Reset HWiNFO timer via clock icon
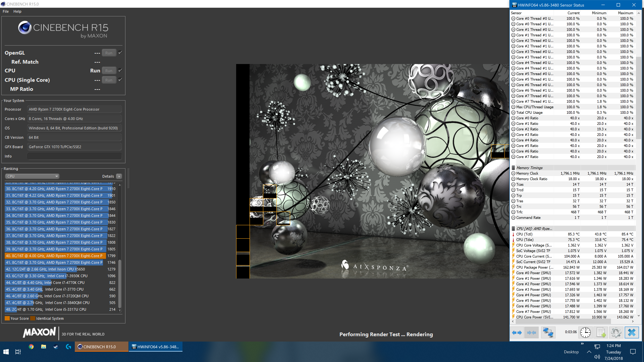 pyautogui.click(x=585, y=333)
